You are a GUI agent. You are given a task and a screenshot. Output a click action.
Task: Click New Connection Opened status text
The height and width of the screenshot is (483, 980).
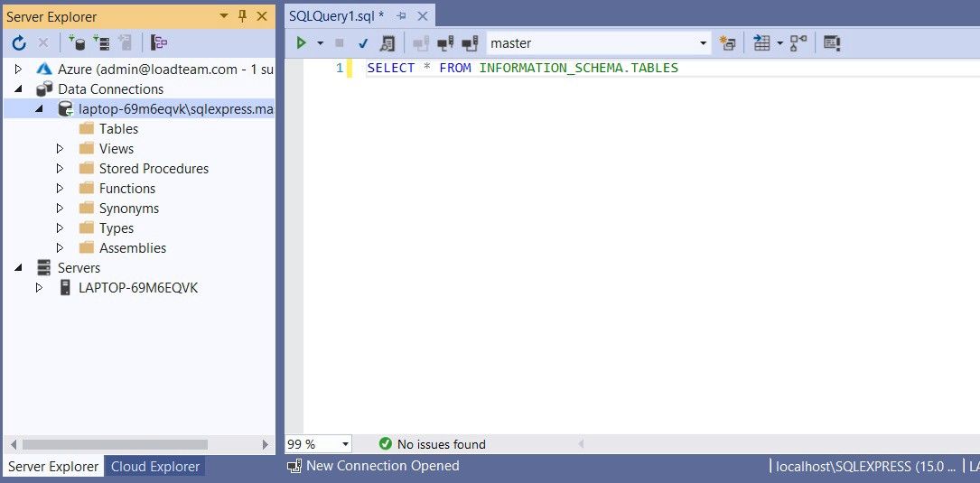pos(382,466)
